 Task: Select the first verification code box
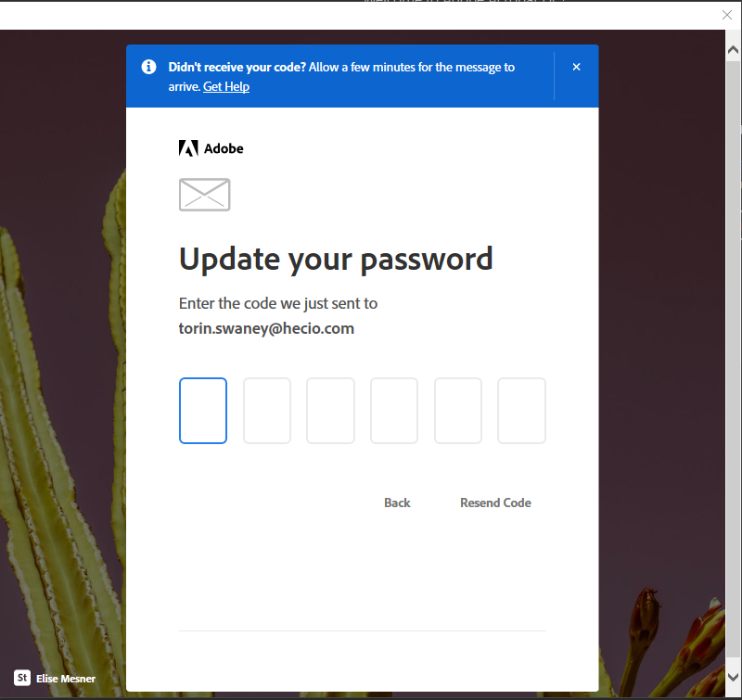point(203,411)
